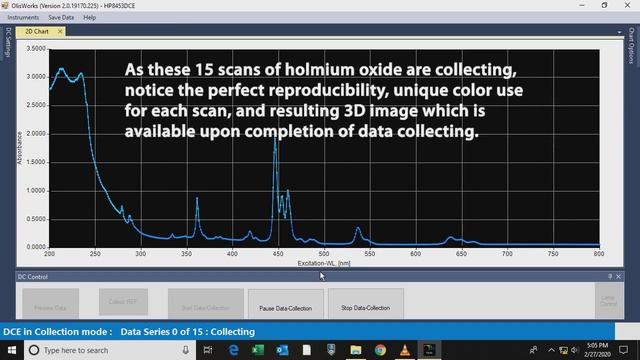
Task: Click the Excitation-WL [nm] axis label
Action: (324, 263)
